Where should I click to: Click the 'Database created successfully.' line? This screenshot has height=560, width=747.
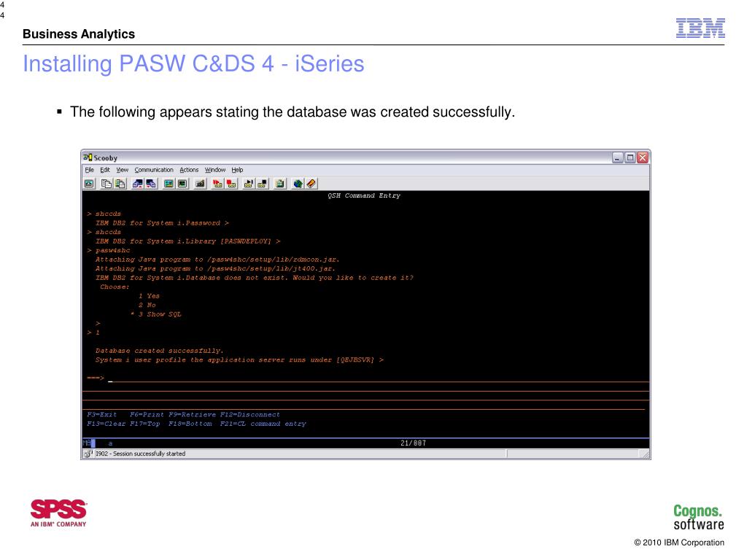pyautogui.click(x=159, y=351)
